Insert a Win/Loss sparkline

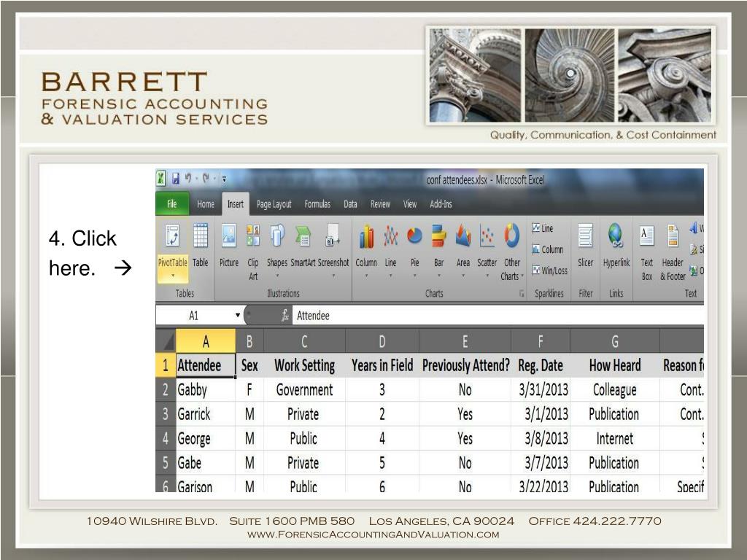[550, 271]
